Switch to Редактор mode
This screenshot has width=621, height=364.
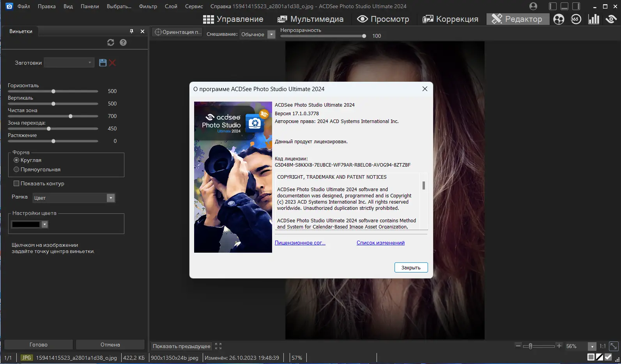coord(518,19)
